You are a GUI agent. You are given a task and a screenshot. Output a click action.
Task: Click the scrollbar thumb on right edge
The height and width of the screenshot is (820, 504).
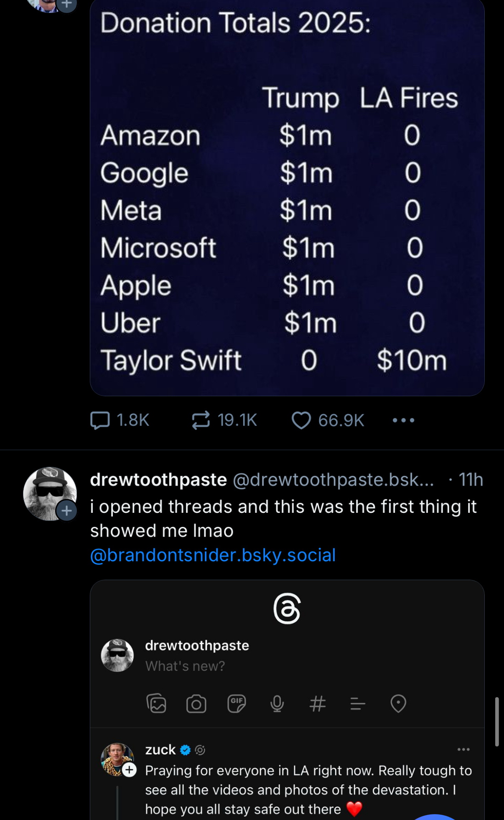[496, 721]
